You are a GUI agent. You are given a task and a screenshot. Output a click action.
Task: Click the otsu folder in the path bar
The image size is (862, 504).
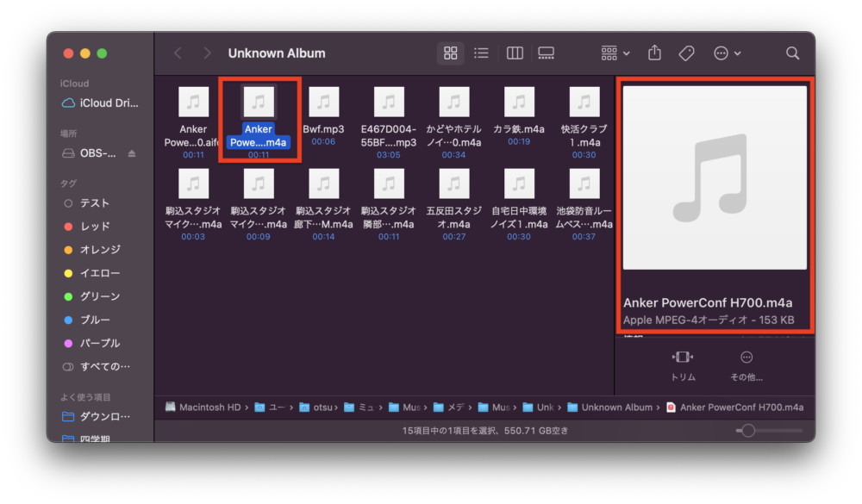pyautogui.click(x=316, y=408)
